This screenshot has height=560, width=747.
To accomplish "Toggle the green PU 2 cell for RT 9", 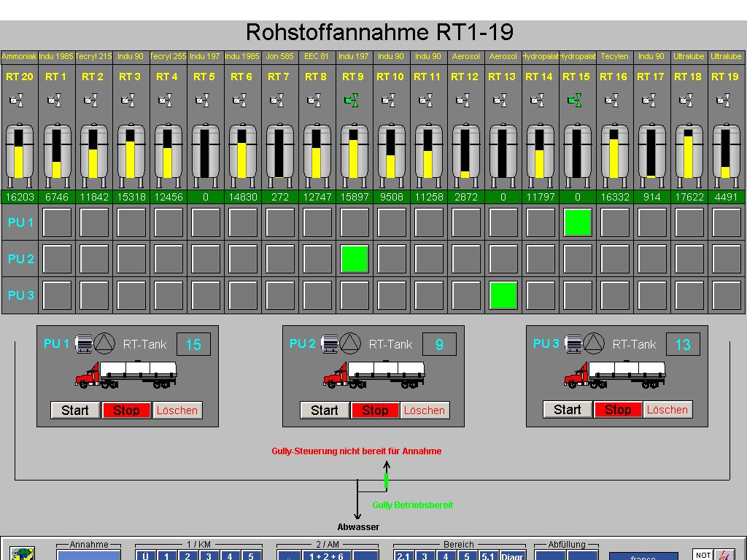I will [355, 259].
